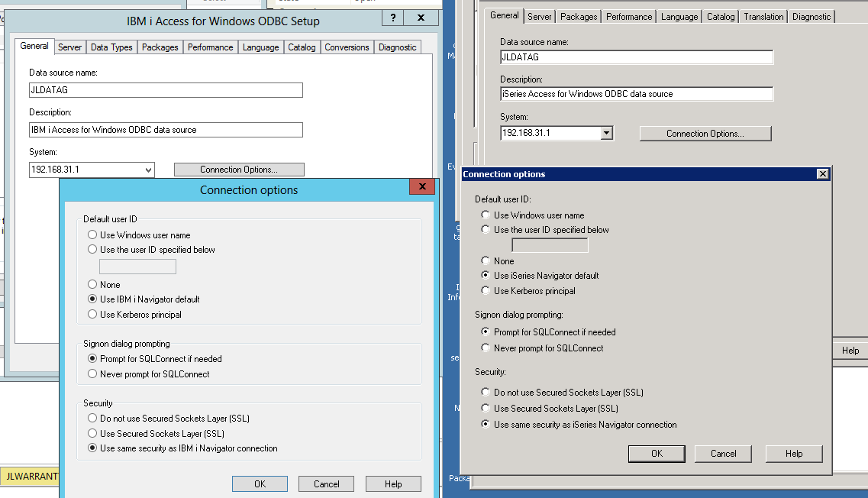This screenshot has height=498, width=868.
Task: Click Cancel in navy-titled Connection options dialog
Action: coord(724,454)
